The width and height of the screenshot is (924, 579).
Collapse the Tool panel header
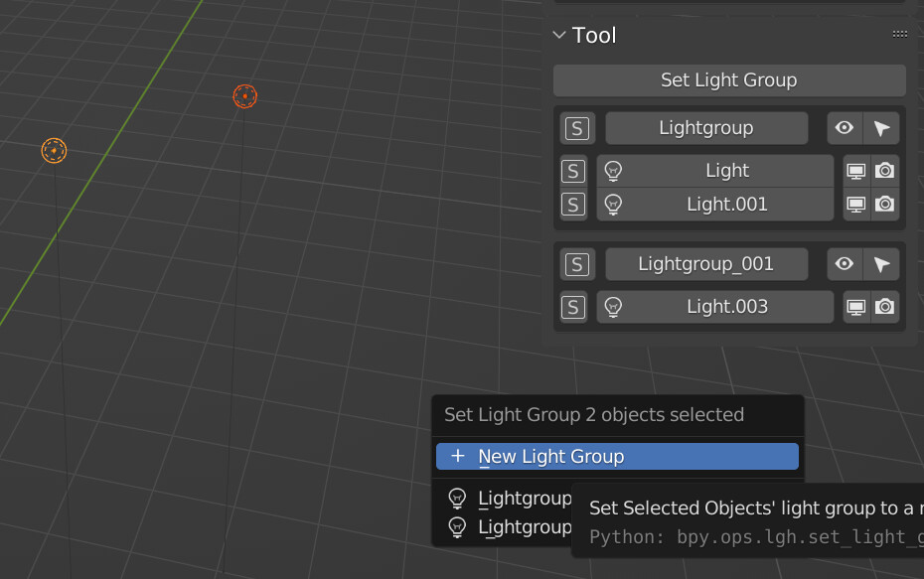[x=559, y=34]
